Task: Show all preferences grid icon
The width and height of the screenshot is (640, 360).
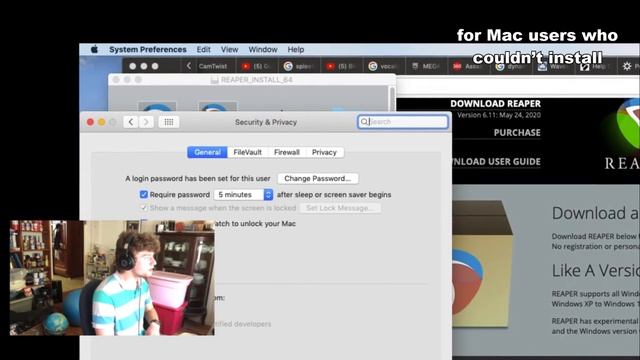Action: click(169, 122)
